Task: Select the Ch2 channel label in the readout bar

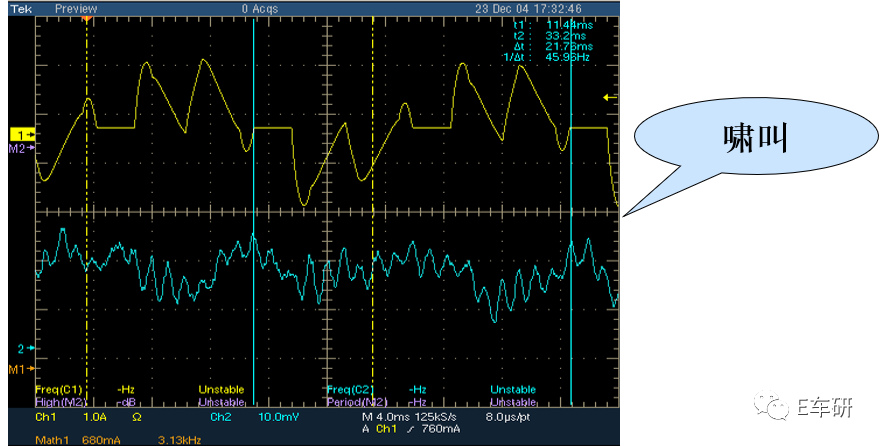Action: [221, 417]
